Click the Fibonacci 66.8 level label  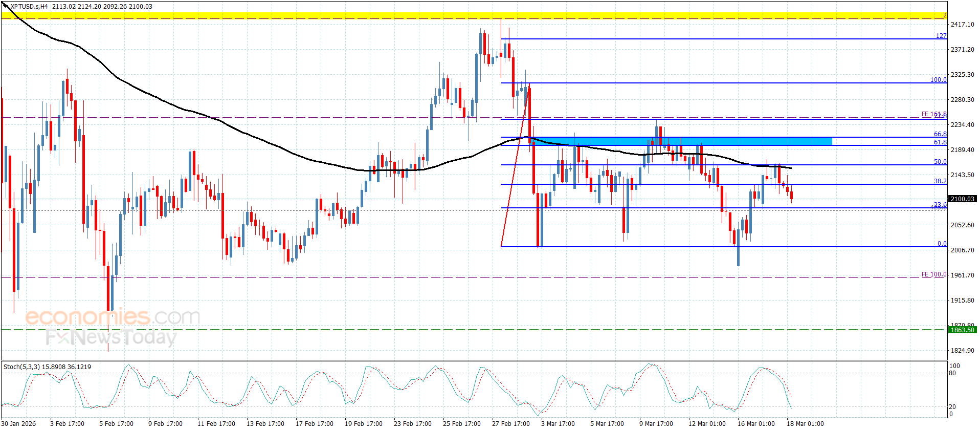click(x=940, y=134)
